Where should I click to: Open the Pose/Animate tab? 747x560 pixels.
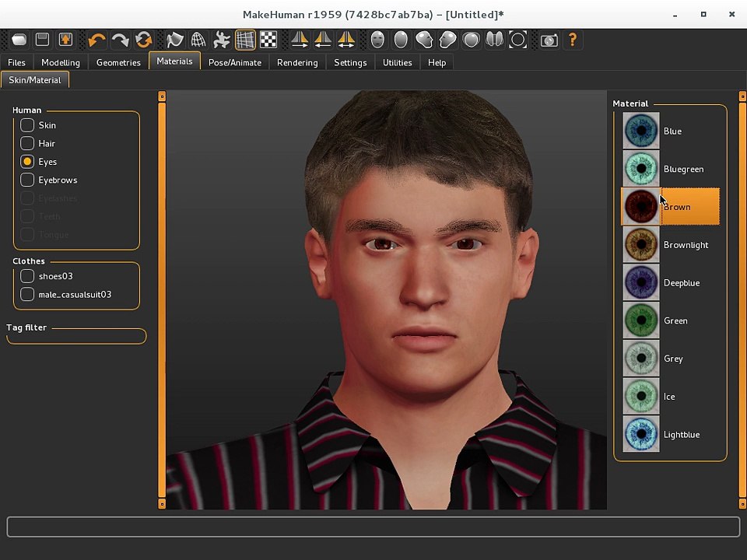[x=235, y=62]
